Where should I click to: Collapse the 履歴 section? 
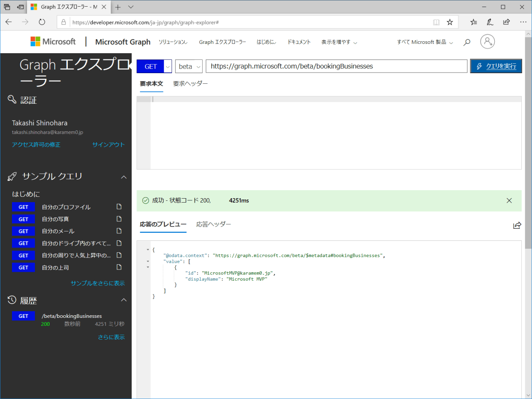click(x=124, y=301)
